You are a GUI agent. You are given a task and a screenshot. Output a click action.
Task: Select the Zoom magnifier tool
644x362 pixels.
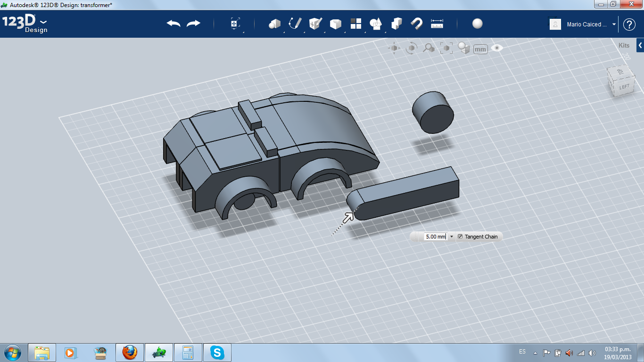tap(429, 48)
